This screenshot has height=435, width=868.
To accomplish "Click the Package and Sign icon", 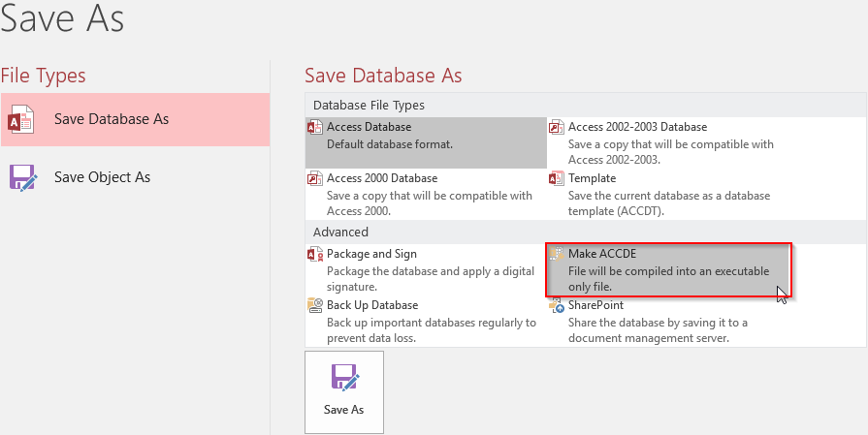I will pyautogui.click(x=314, y=255).
